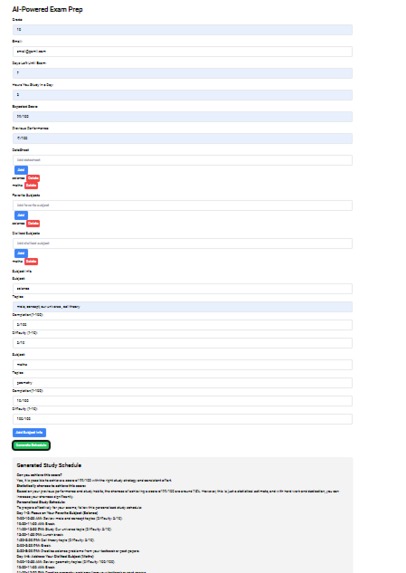Delete maths from Disliked Subjects

pos(31,261)
